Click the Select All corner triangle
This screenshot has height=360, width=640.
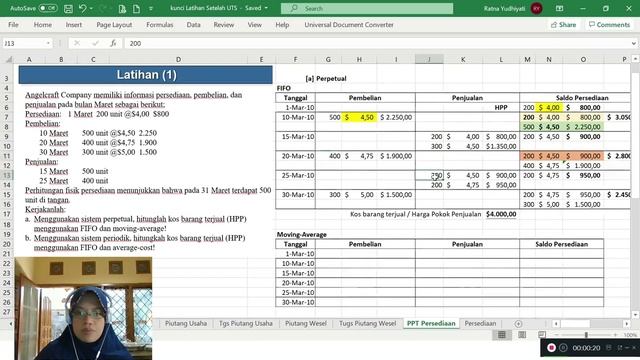[8, 60]
